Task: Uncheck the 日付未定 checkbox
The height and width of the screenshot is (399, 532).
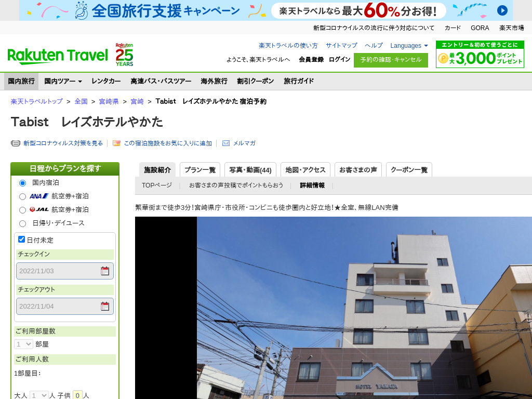Action: coord(21,240)
